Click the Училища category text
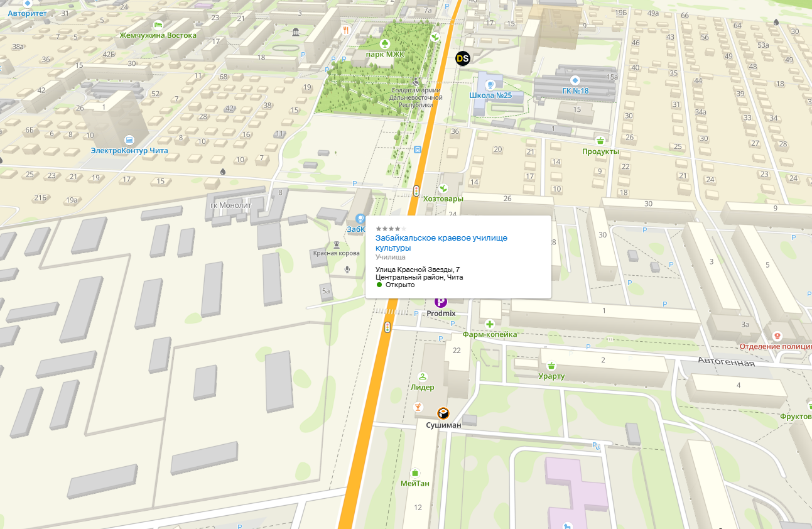Screen dimensions: 812x529 pyautogui.click(x=391, y=257)
